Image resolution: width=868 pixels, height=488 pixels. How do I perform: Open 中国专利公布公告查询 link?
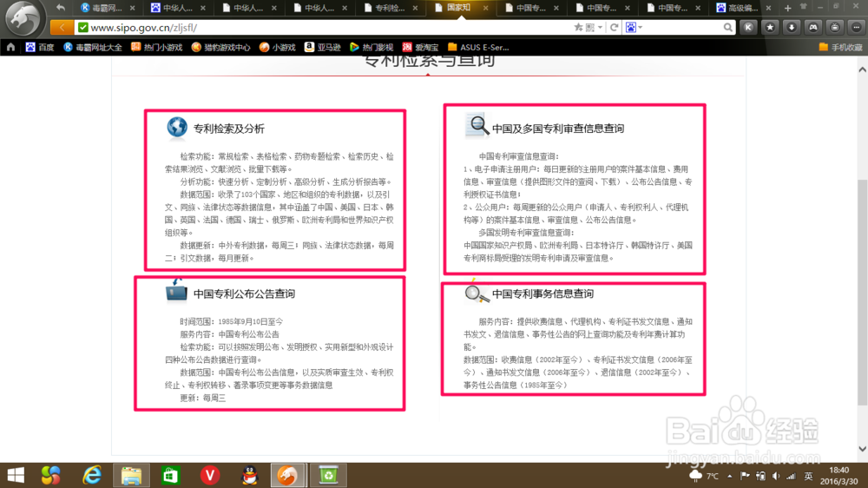(244, 293)
